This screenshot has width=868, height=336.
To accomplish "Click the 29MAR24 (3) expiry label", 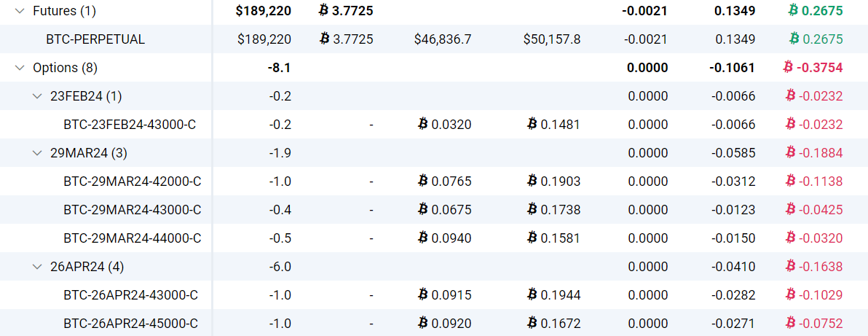I will coord(89,153).
